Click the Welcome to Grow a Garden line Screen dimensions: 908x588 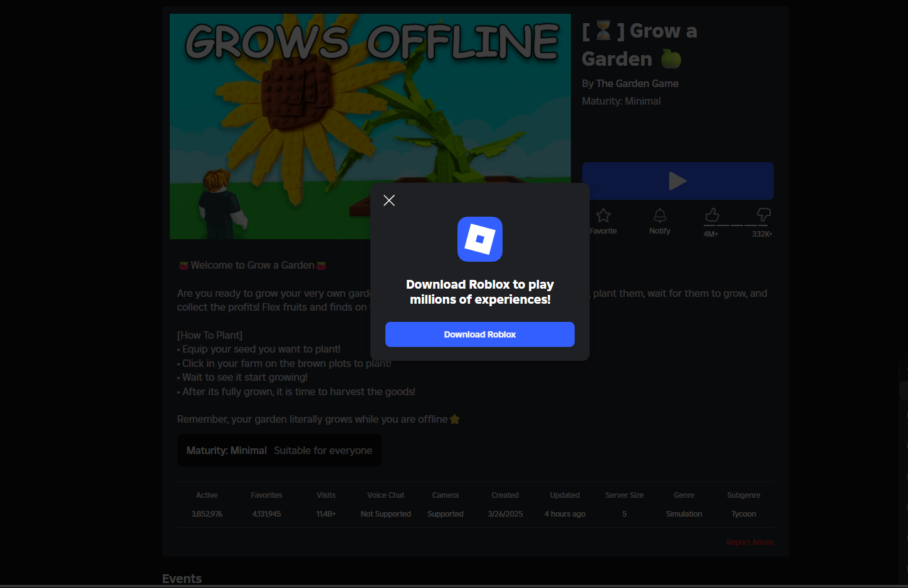coord(253,266)
